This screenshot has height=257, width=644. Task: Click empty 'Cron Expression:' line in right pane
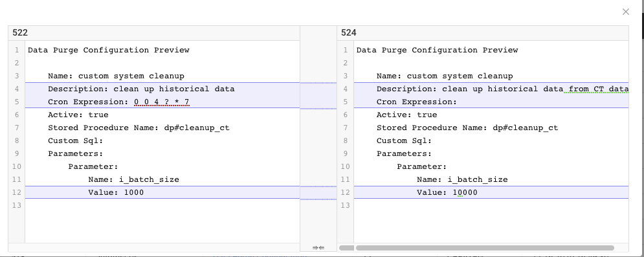(416, 102)
